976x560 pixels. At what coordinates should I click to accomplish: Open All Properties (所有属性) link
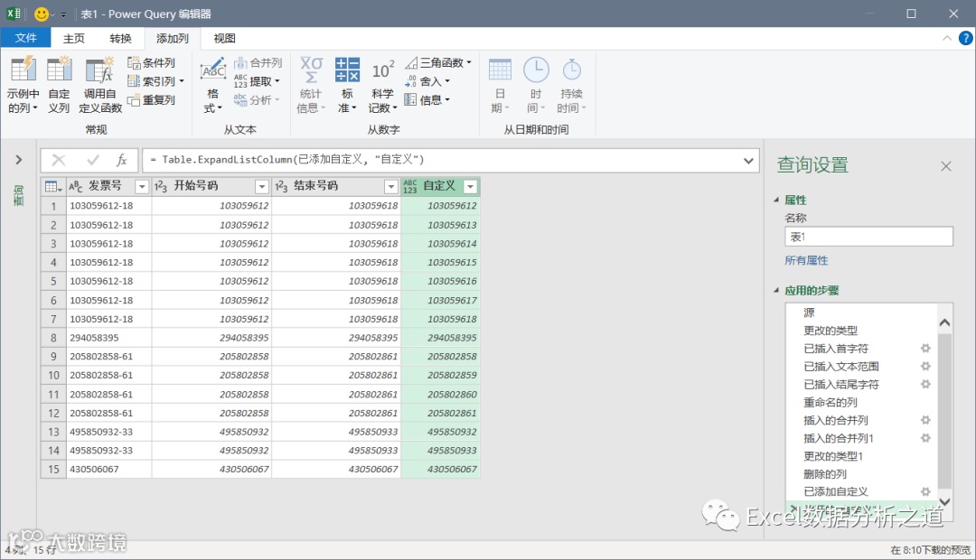coord(806,261)
